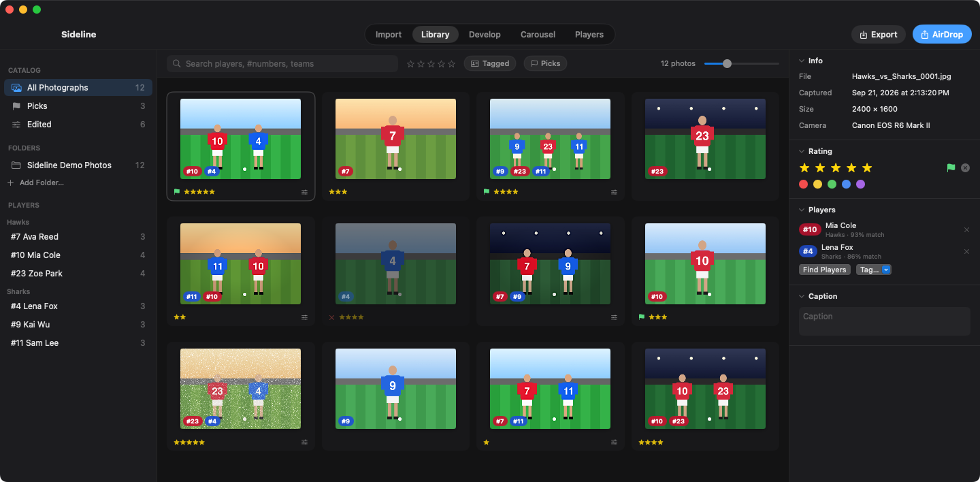Switch to the Library tab
The width and height of the screenshot is (980, 482).
[x=435, y=34]
